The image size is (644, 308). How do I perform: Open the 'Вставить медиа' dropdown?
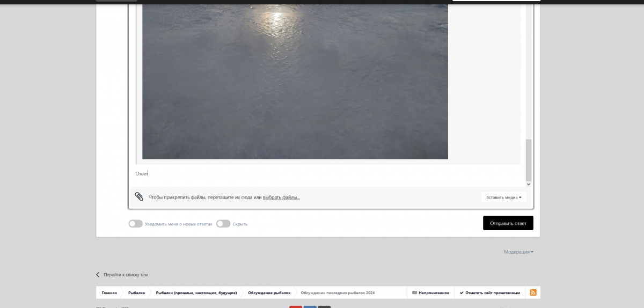pos(503,197)
